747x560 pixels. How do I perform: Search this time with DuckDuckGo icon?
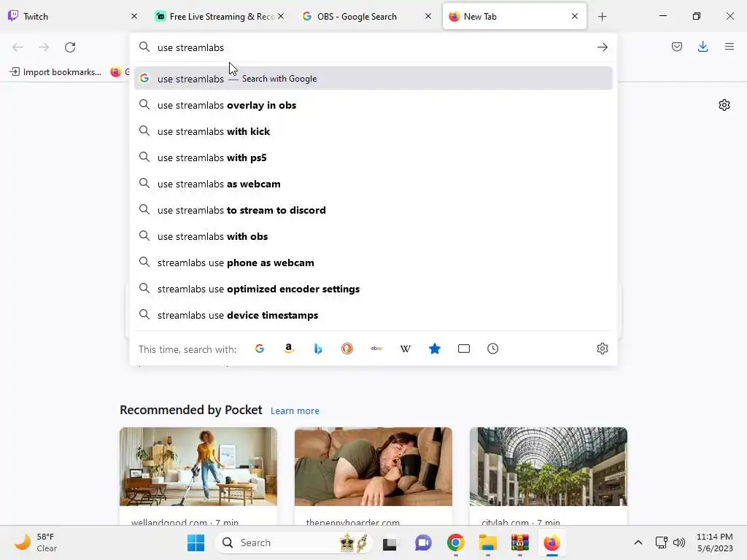coord(347,349)
